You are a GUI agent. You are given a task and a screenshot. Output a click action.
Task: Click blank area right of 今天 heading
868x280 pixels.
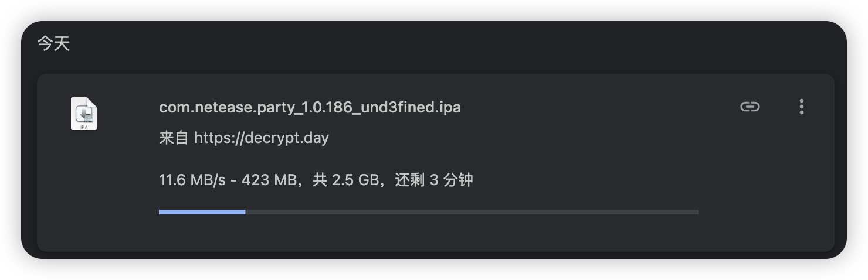(x=411, y=44)
